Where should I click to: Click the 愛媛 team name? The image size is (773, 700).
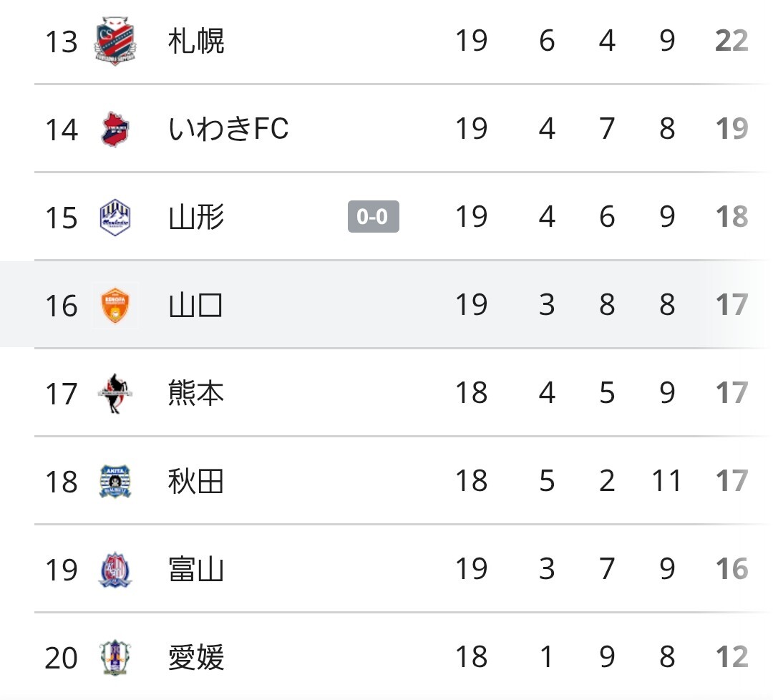(196, 657)
